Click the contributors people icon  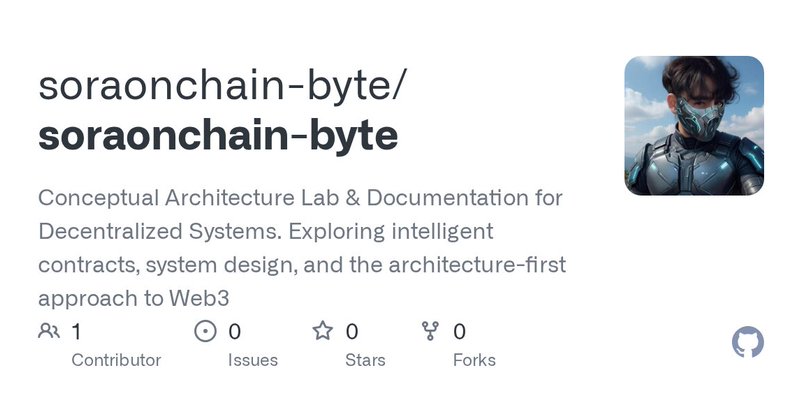(49, 331)
